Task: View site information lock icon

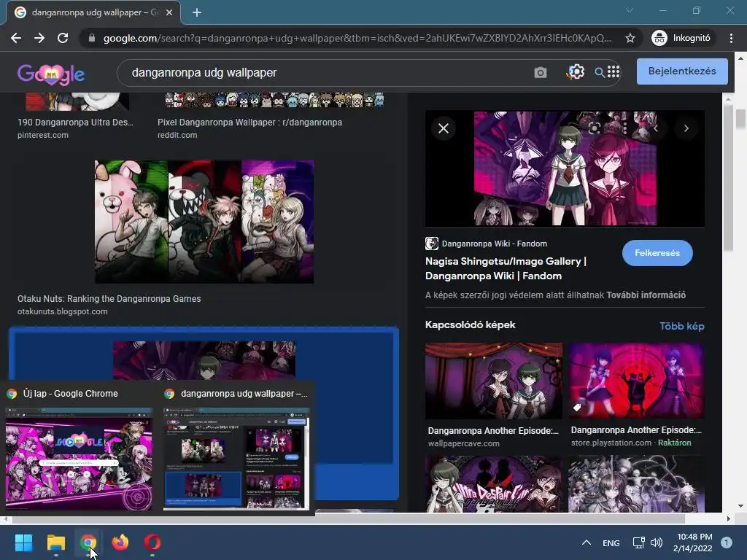Action: pyautogui.click(x=92, y=38)
